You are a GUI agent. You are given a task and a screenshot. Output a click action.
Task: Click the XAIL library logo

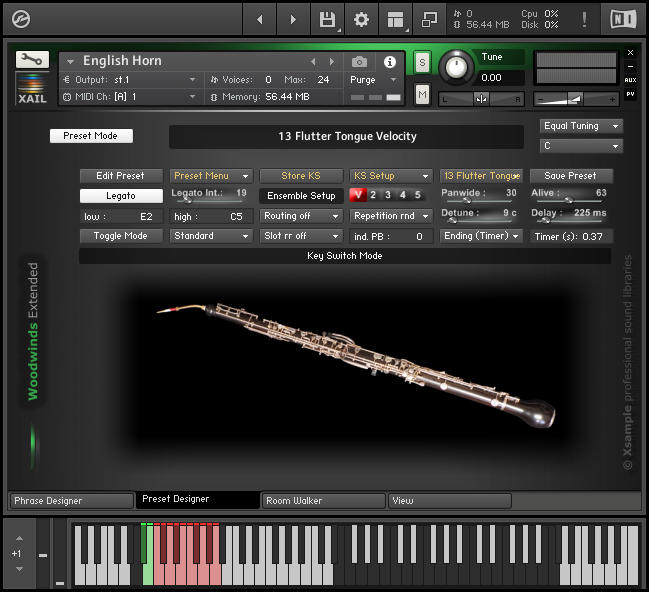tap(32, 88)
